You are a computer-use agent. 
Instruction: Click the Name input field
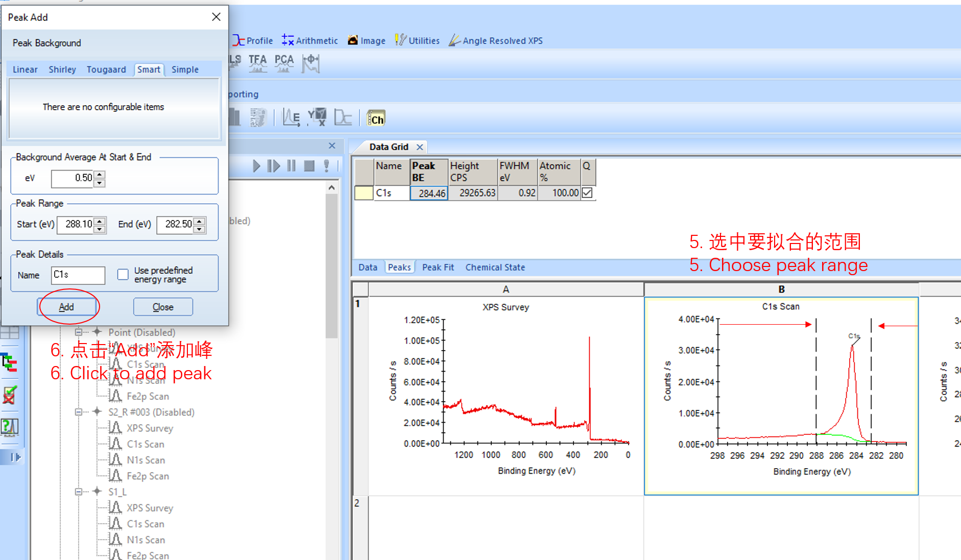[78, 275]
